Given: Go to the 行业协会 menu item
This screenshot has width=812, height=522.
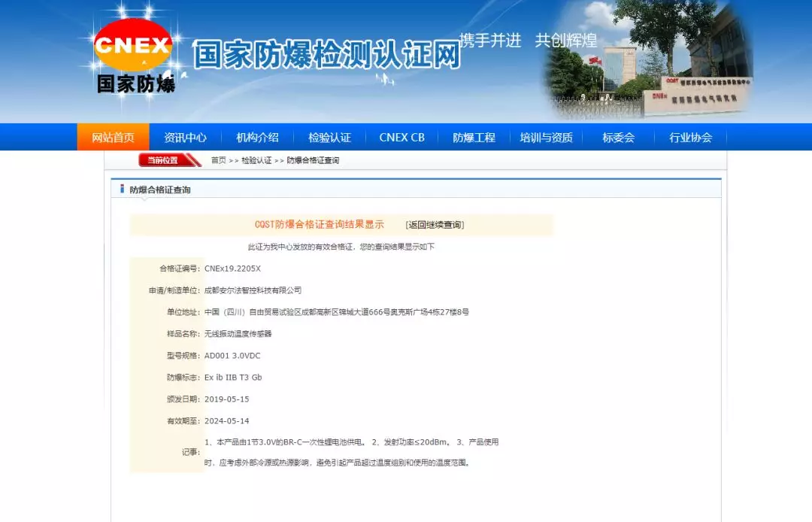Looking at the screenshot, I should tap(690, 138).
